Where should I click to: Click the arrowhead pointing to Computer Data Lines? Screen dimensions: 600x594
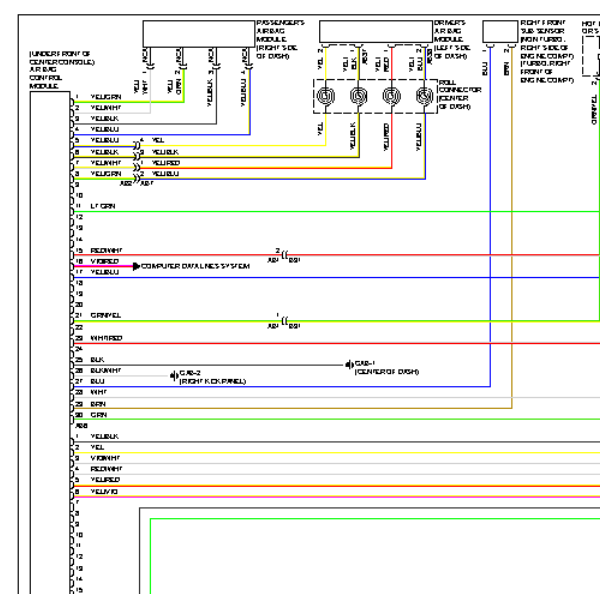click(136, 266)
